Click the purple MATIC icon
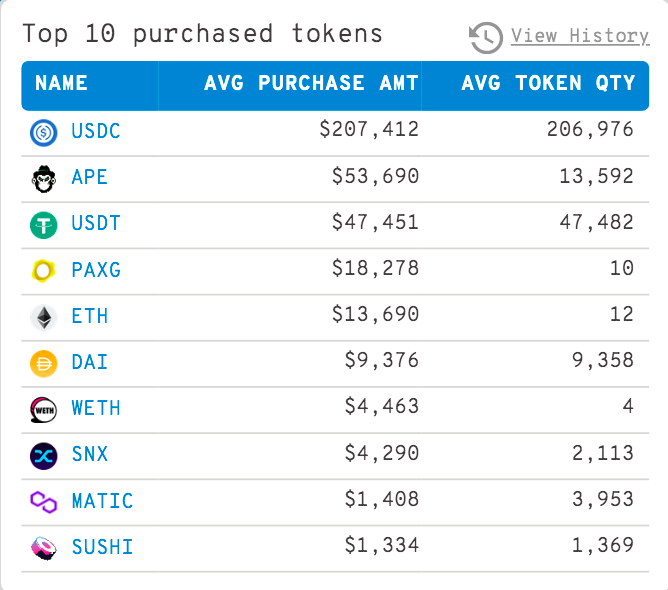668x590 pixels. click(44, 501)
